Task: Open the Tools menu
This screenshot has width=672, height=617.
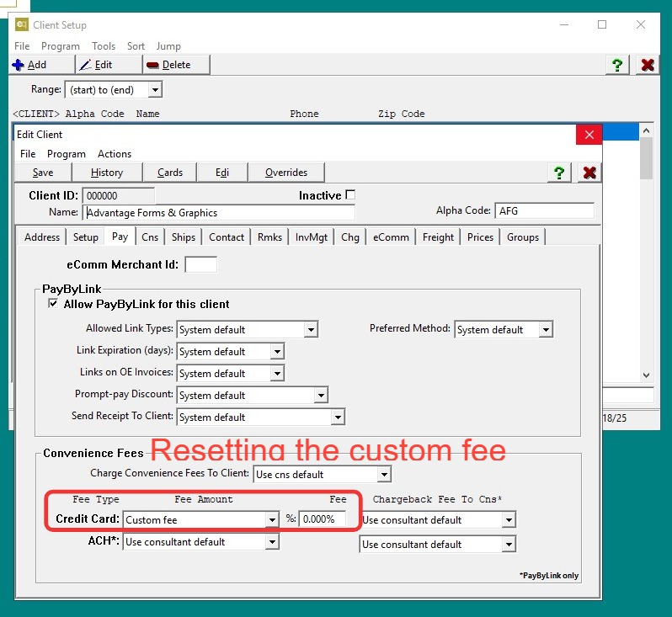Action: point(104,45)
